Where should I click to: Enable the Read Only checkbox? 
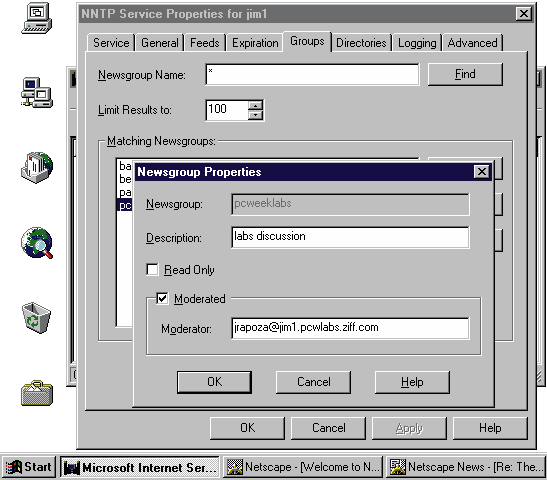click(152, 270)
